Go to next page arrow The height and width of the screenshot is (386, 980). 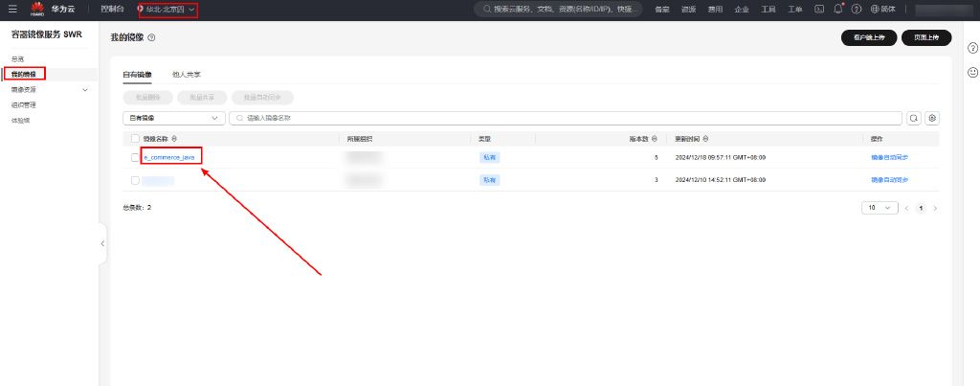pos(935,209)
